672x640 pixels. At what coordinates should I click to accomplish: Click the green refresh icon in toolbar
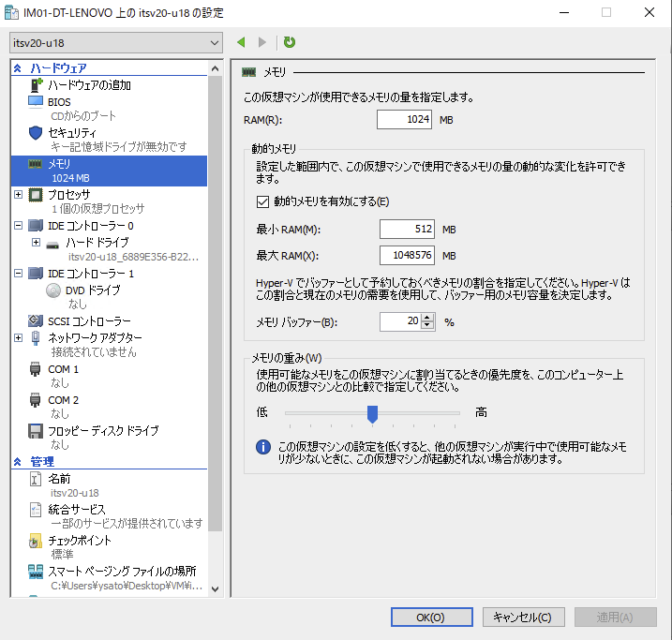coord(290,42)
